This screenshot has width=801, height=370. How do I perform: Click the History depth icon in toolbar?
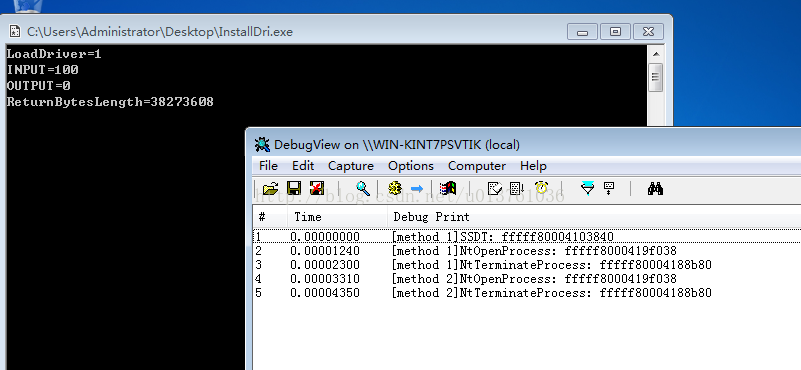pyautogui.click(x=609, y=189)
